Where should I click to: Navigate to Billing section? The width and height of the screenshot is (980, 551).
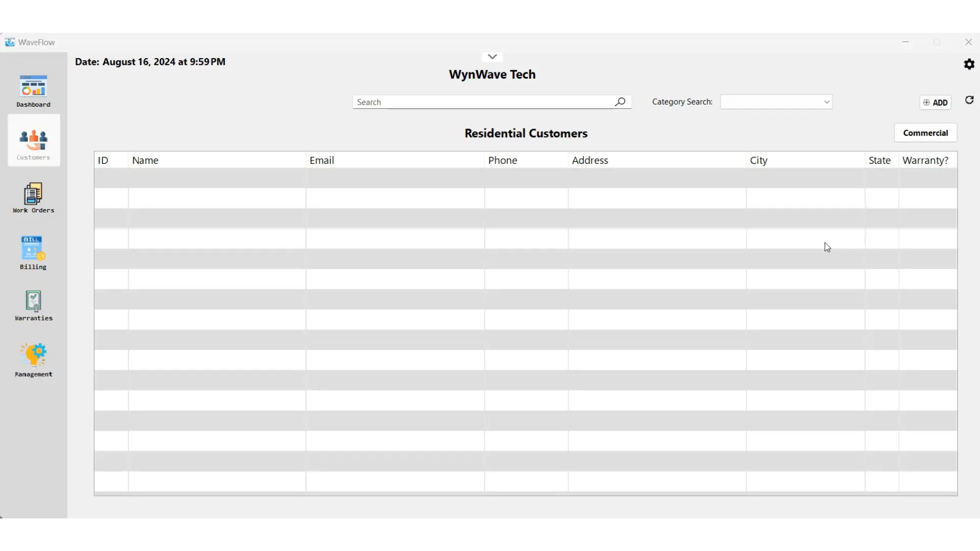pyautogui.click(x=33, y=252)
